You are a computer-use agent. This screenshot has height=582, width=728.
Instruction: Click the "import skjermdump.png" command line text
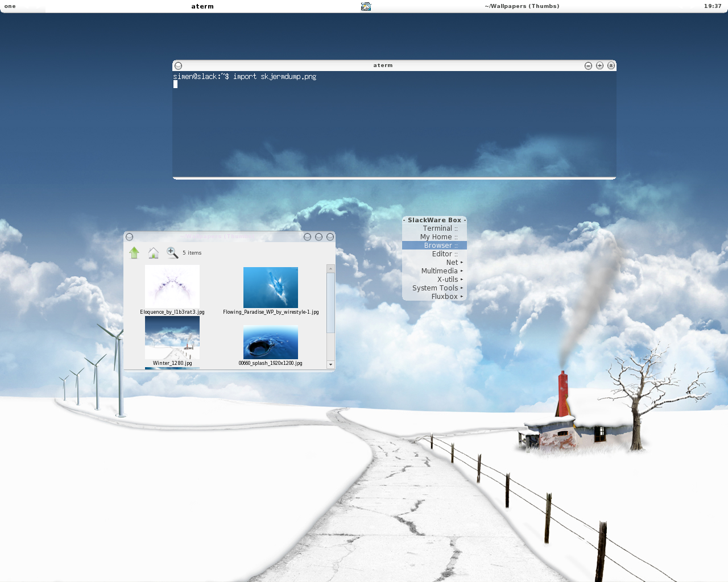tap(275, 77)
